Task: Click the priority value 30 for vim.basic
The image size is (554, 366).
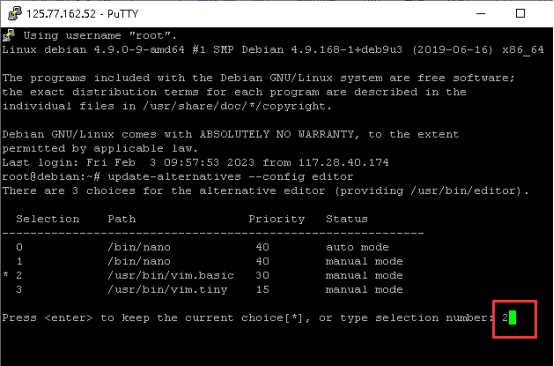Action: [x=263, y=275]
